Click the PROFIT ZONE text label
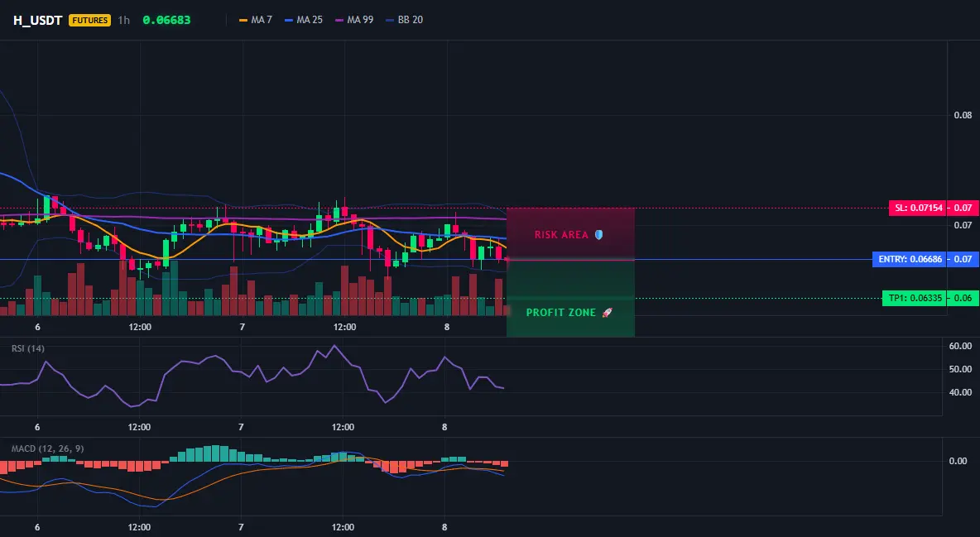 [561, 313]
